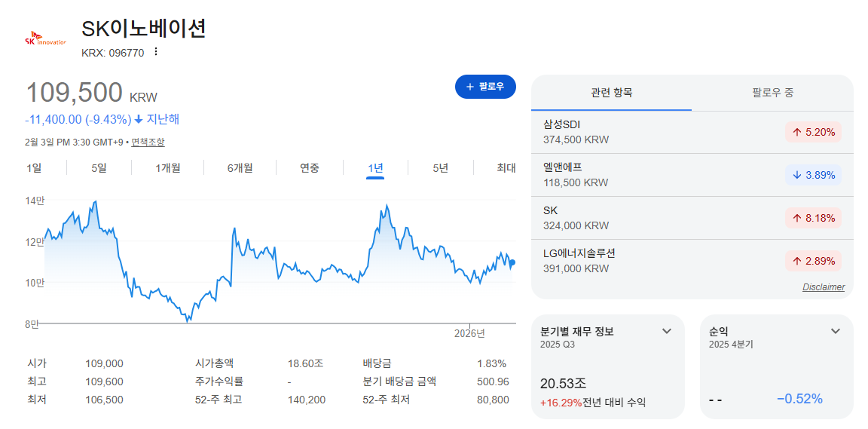868x429 pixels.
Task: Show the 5년 chart range
Action: (441, 167)
